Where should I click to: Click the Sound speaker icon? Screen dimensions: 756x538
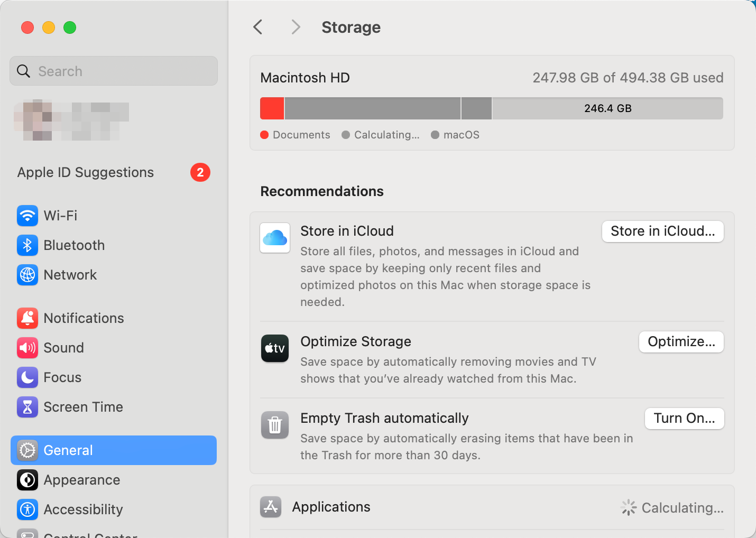27,348
